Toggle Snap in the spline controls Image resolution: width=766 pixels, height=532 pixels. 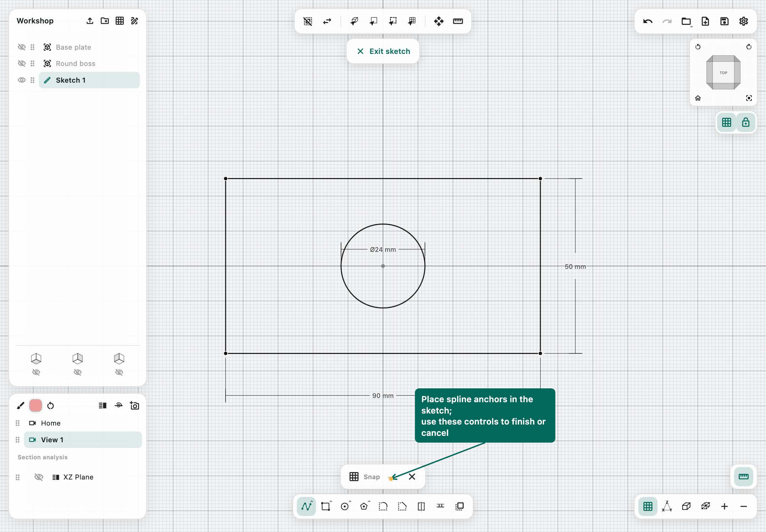(365, 477)
